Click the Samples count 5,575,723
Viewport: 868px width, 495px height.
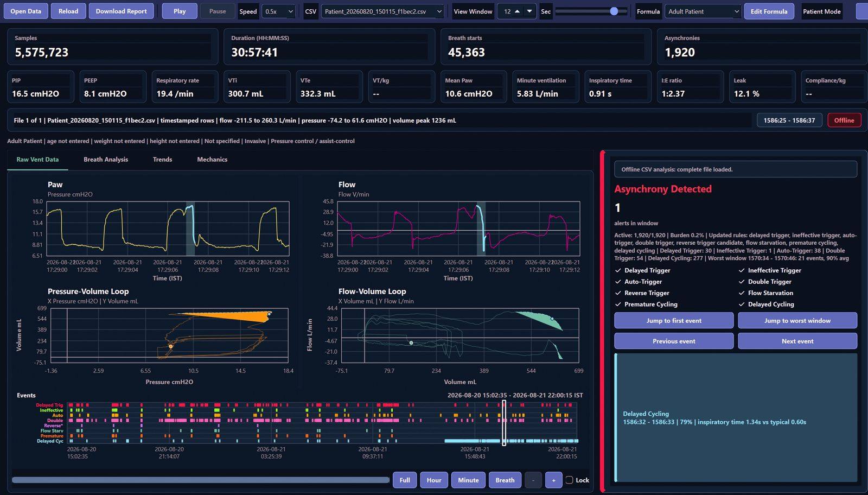click(x=42, y=53)
